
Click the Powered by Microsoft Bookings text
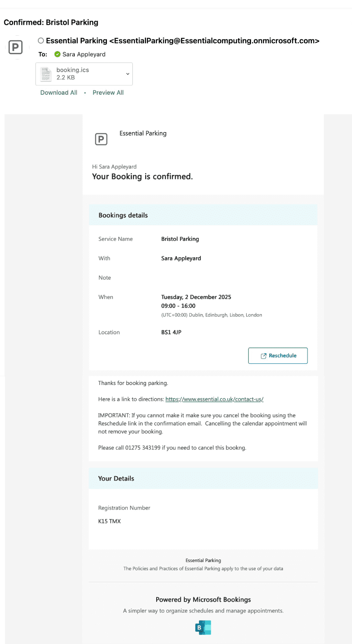tap(203, 600)
